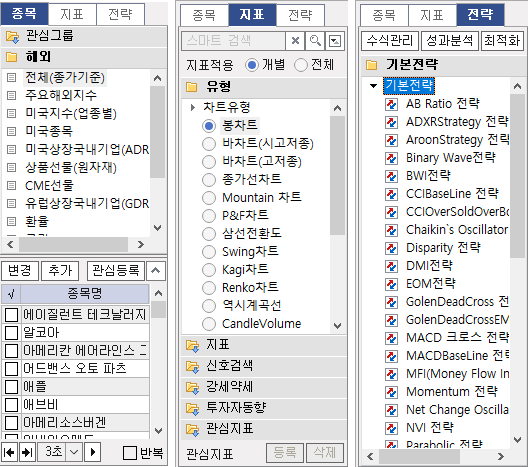Start auto-rotation play arrow button
528x467 pixels.
click(93, 452)
